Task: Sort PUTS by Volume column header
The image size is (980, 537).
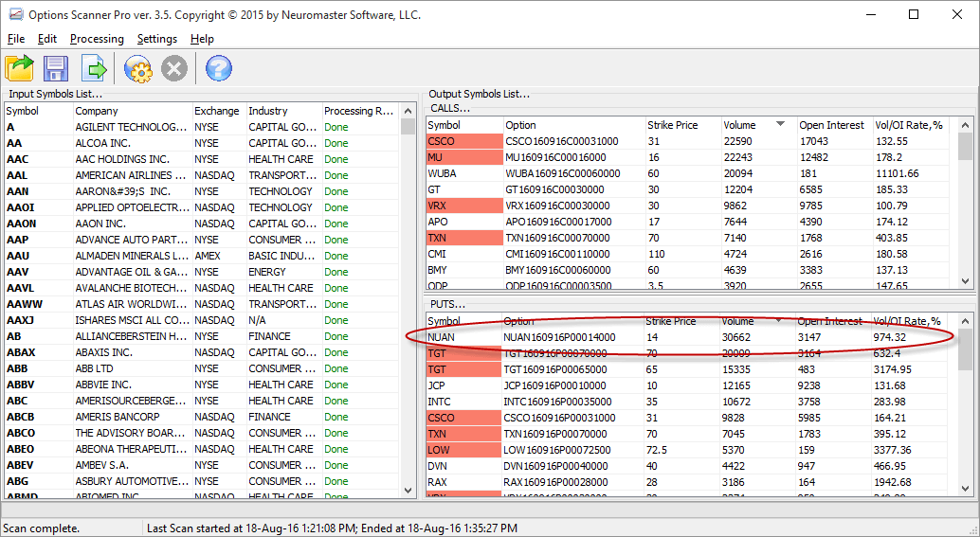Action: tap(756, 321)
